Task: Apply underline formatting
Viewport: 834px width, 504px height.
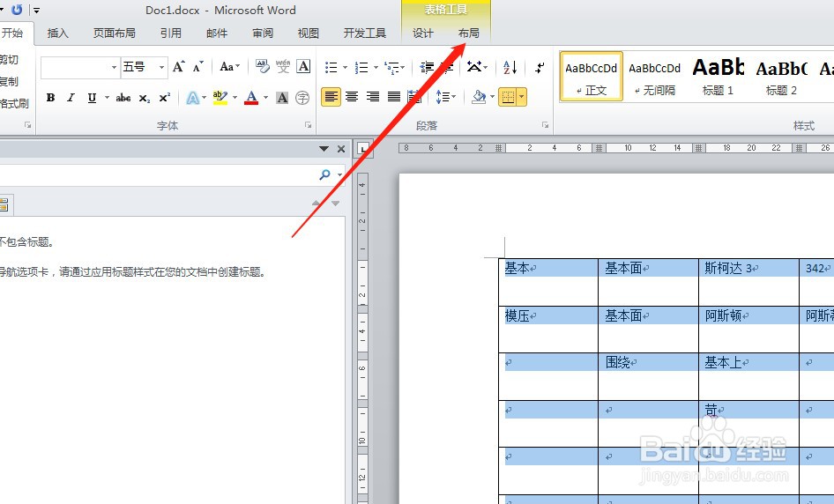Action: (x=92, y=98)
